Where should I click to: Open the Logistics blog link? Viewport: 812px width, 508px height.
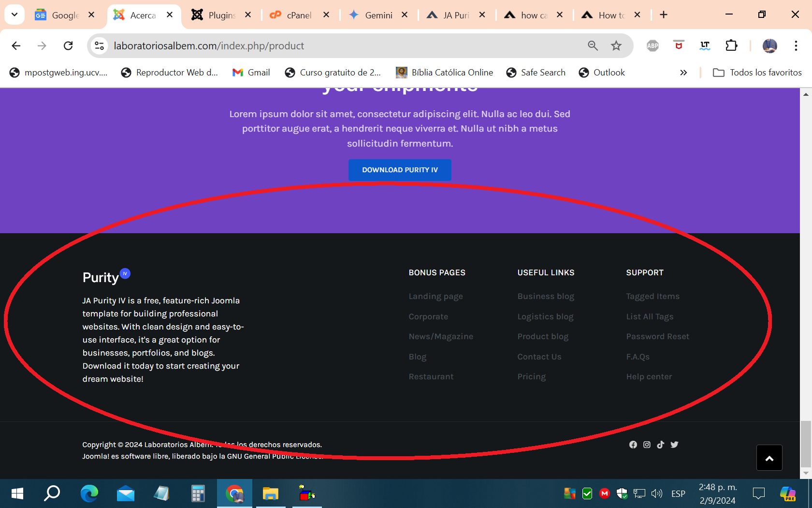(545, 316)
